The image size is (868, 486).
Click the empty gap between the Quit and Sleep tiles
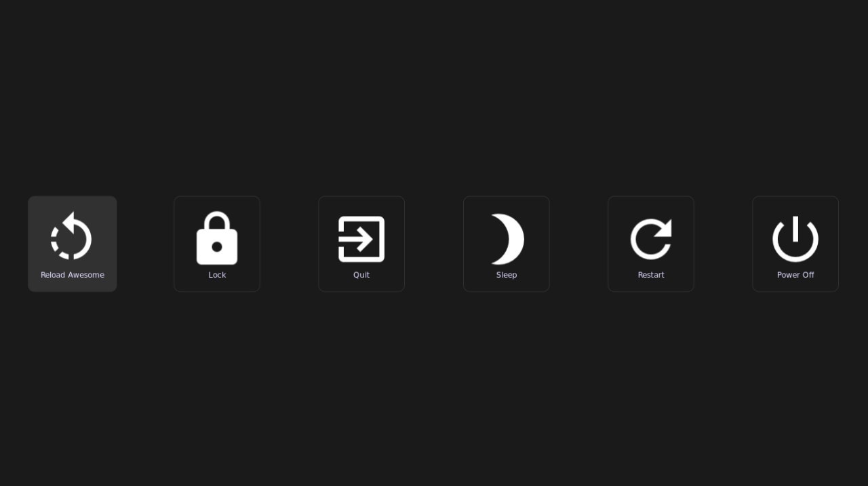click(x=434, y=244)
